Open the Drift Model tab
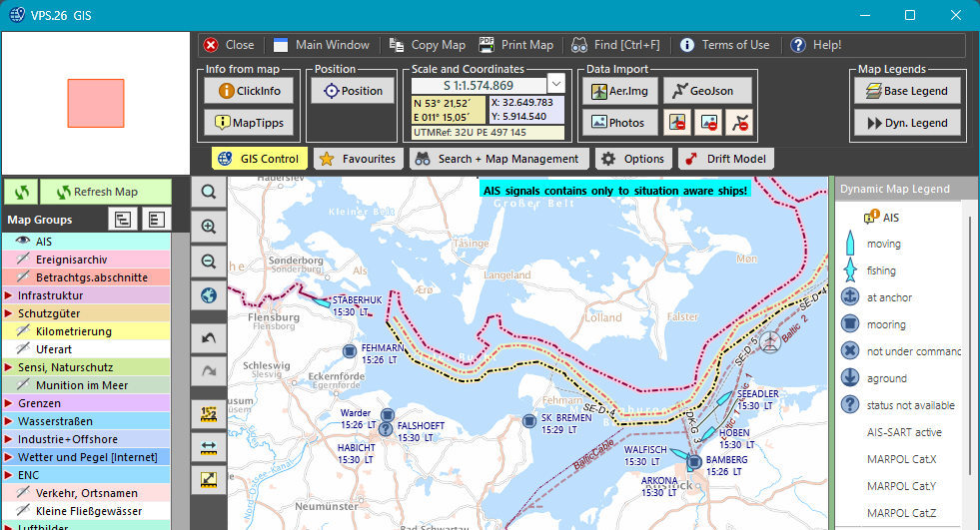 726,159
